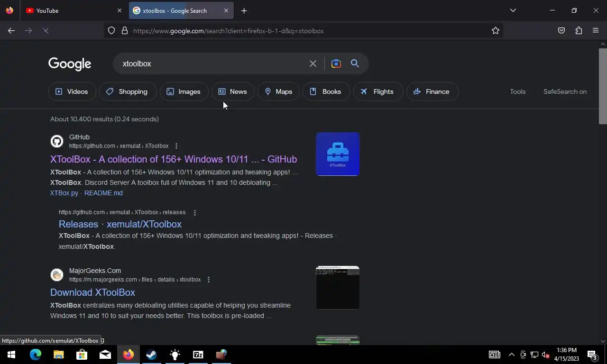Open Steam from taskbar
607x364 pixels.
tap(152, 355)
